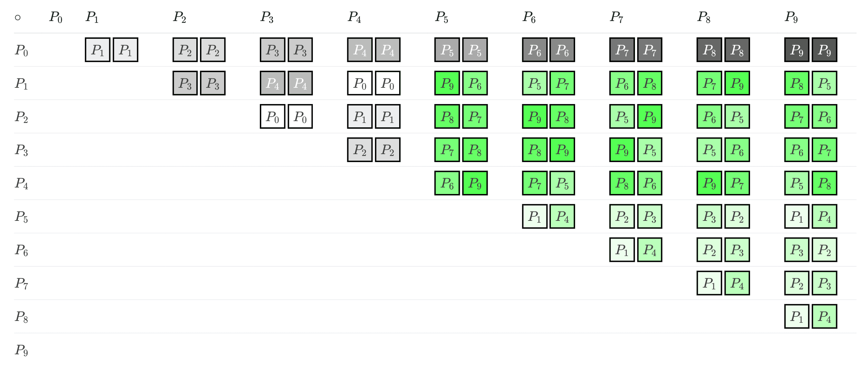
Task: Select green P9 cell in row P2, column P7
Action: click(x=650, y=116)
